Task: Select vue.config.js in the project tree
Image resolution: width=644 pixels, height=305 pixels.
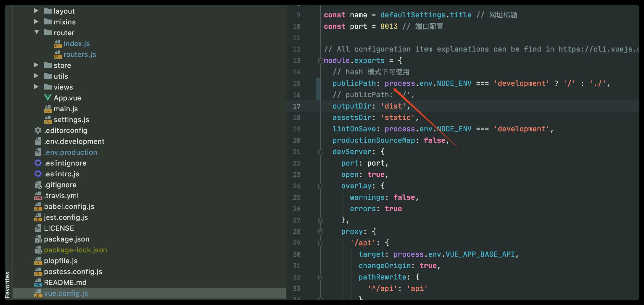Action: (66, 293)
